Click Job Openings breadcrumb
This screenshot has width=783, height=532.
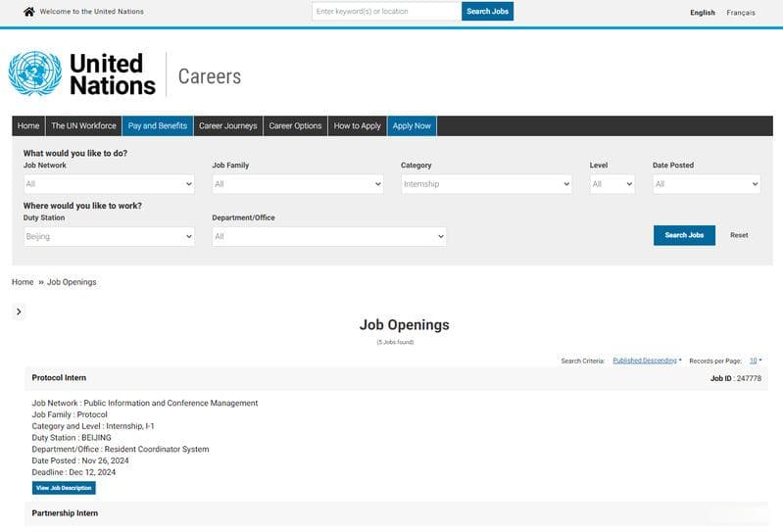click(72, 282)
